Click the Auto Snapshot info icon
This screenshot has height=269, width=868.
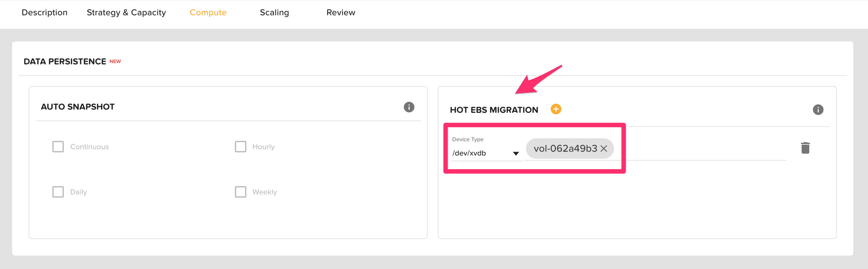point(409,107)
